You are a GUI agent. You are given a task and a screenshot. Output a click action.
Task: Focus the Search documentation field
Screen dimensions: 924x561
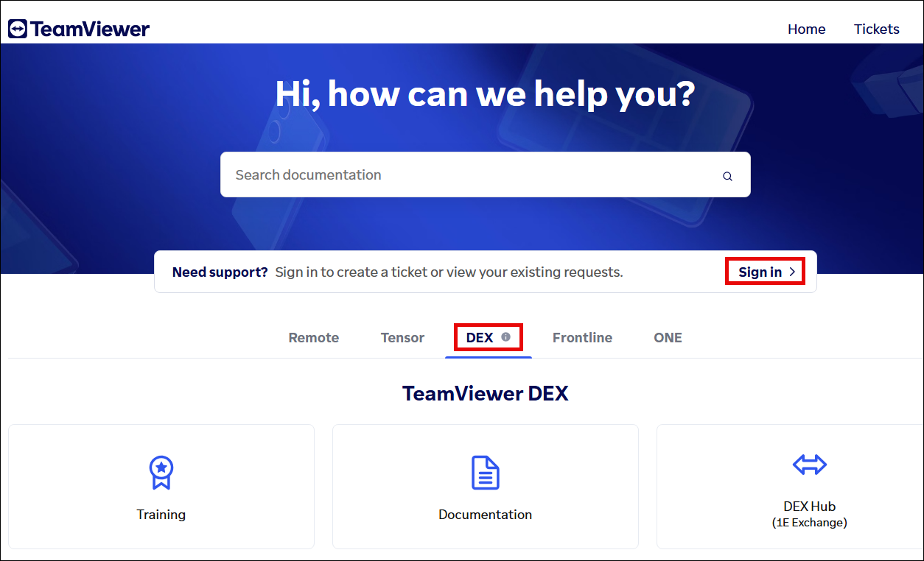click(x=486, y=174)
